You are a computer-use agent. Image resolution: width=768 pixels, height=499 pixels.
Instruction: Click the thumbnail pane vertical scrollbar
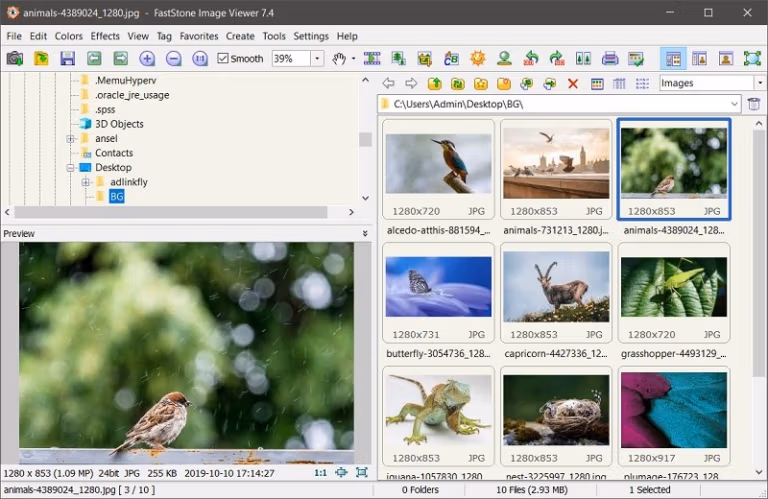759,252
